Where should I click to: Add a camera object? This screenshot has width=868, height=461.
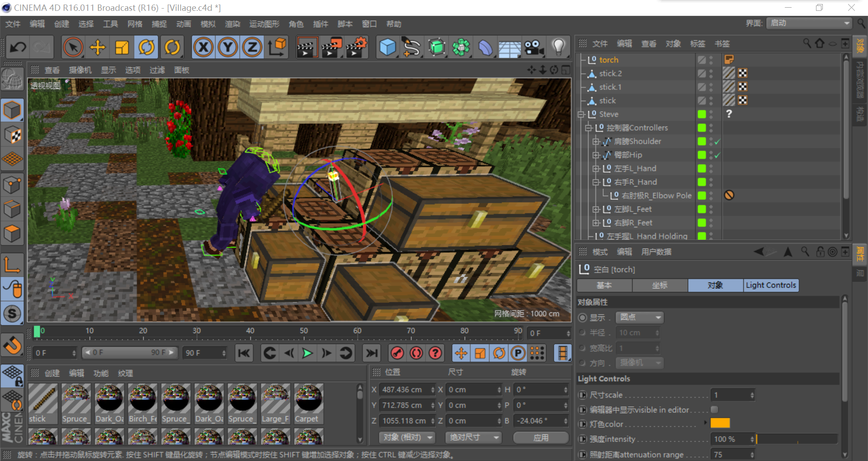point(534,47)
